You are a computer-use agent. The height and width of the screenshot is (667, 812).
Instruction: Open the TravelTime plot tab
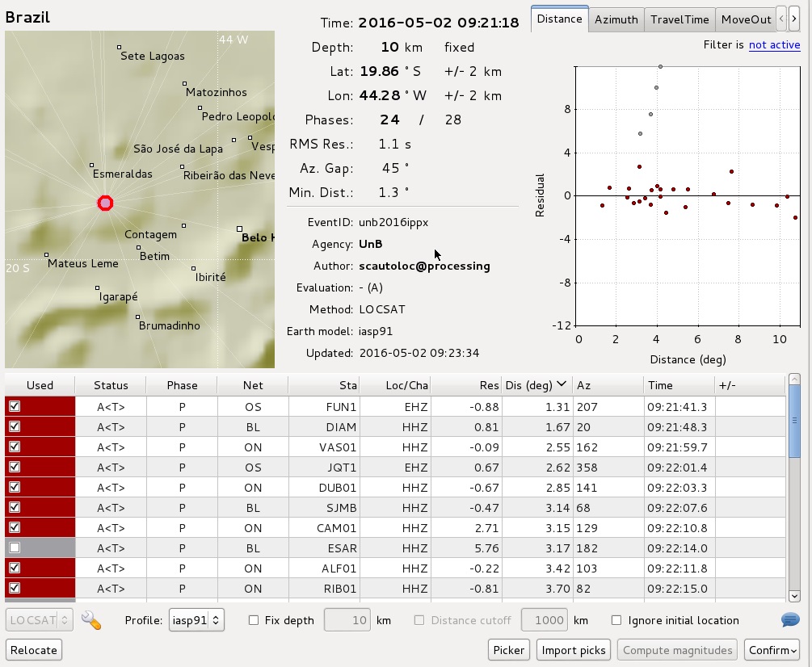pos(679,19)
